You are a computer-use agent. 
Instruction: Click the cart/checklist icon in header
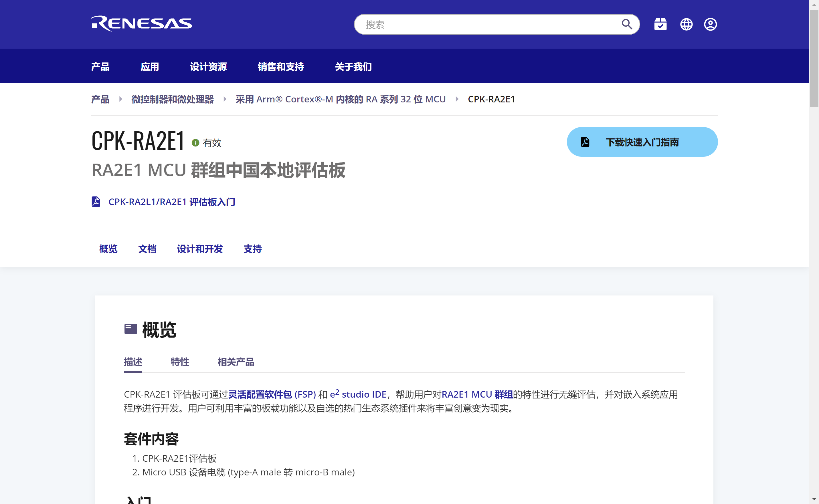click(x=660, y=24)
